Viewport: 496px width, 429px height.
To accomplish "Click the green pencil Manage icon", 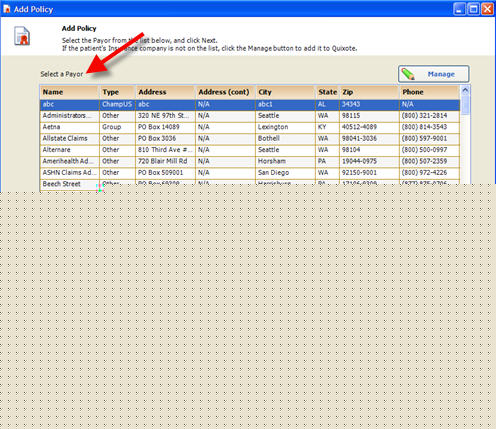I will click(x=408, y=74).
